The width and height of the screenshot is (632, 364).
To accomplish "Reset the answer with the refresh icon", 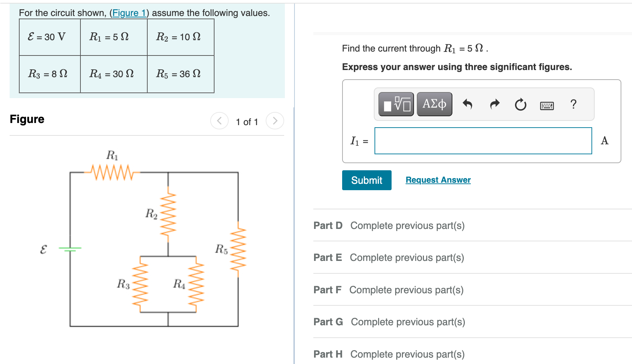I will click(x=520, y=104).
